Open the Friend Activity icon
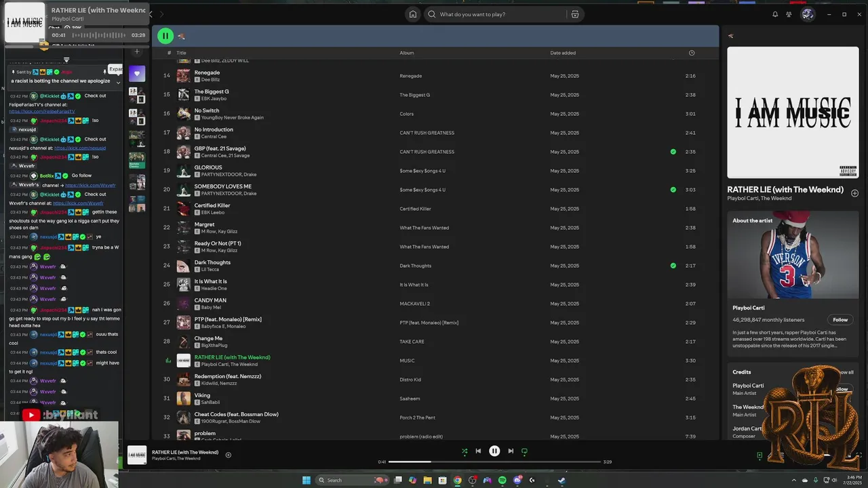This screenshot has width=868, height=488. pos(789,14)
